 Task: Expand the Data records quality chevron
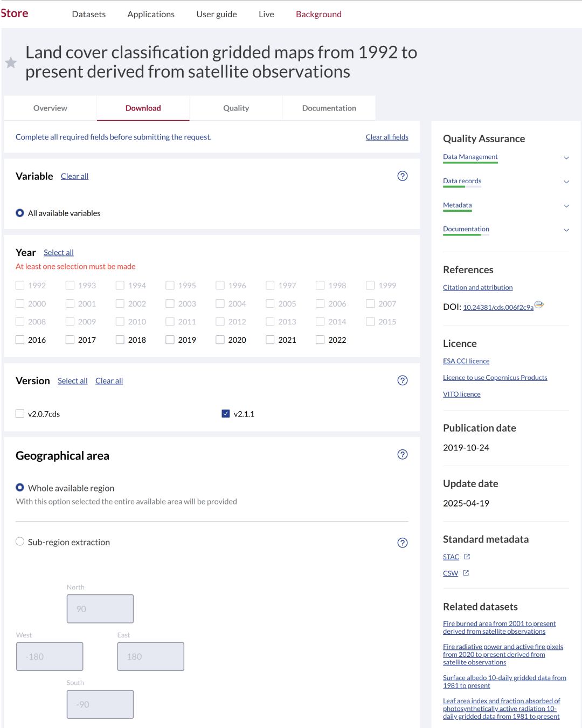pos(566,182)
